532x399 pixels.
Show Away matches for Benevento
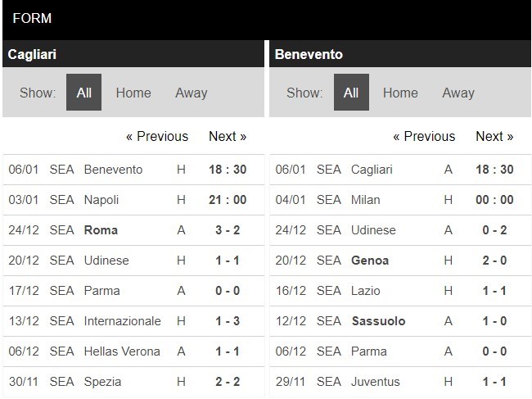[458, 93]
